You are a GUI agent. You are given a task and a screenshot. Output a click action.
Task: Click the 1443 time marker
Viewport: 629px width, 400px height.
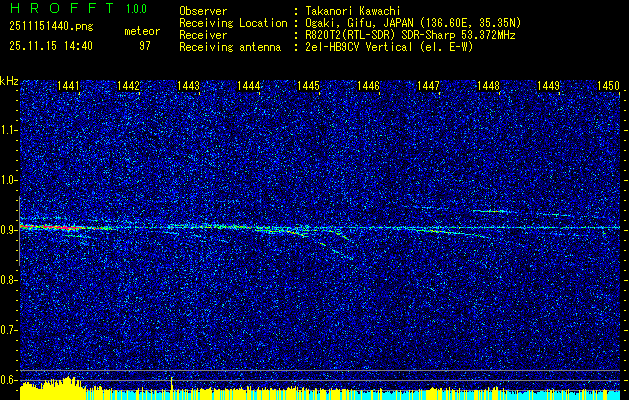[189, 85]
